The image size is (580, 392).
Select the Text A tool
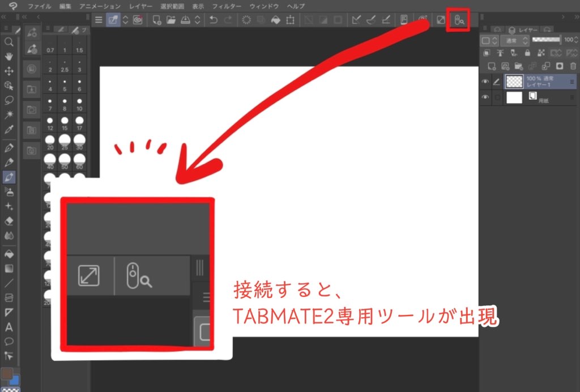click(9, 327)
